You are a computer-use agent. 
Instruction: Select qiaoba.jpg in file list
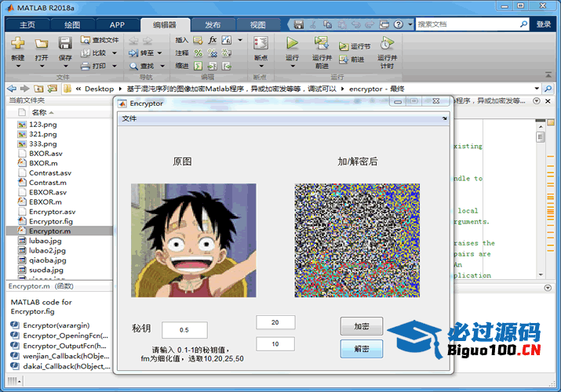tap(48, 260)
